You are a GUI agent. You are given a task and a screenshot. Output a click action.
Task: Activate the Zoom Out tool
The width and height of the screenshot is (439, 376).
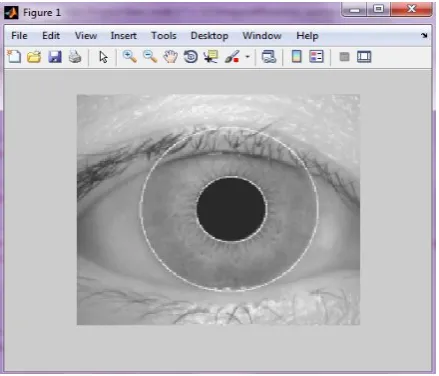(x=150, y=57)
